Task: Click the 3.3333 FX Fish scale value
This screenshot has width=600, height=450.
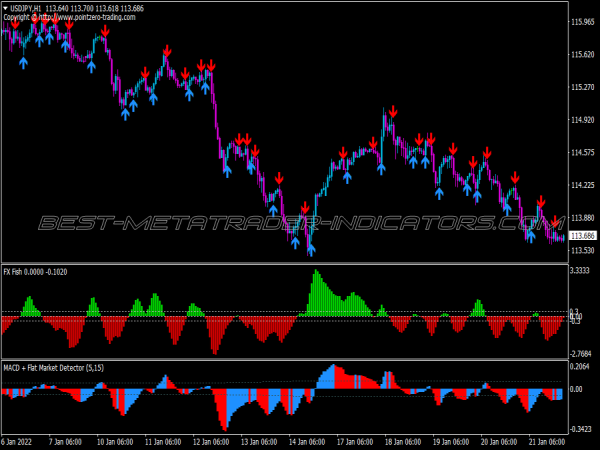Action: tap(580, 271)
